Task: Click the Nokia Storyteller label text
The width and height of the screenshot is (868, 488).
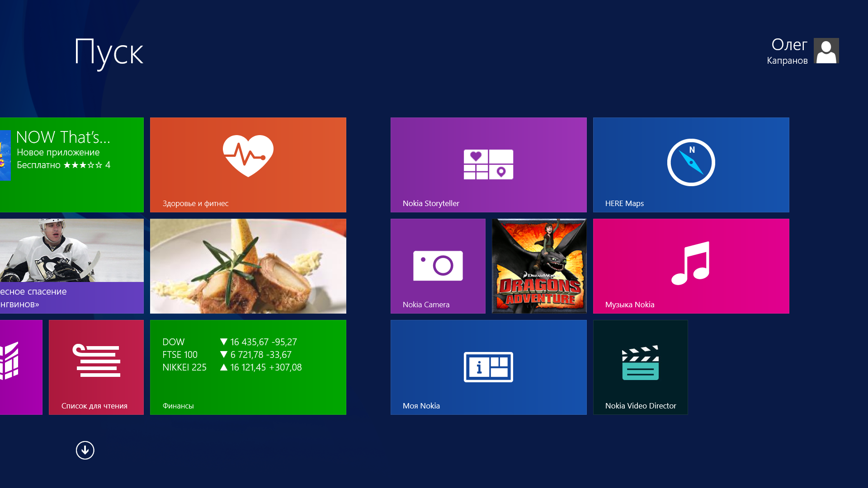Action: point(431,203)
